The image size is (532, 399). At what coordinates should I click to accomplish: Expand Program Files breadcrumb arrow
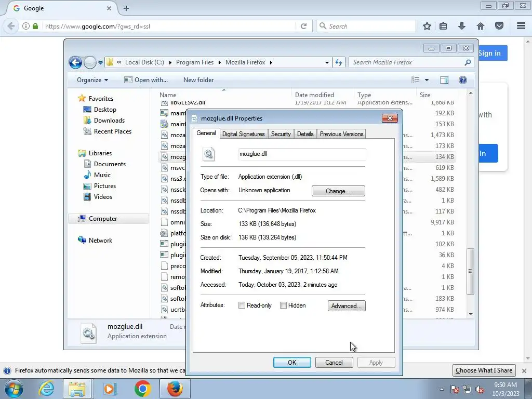pos(220,62)
